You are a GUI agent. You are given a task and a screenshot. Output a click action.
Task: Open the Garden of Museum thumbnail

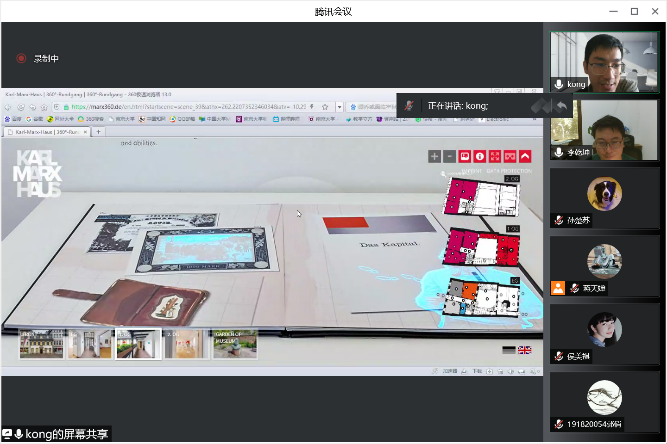234,344
